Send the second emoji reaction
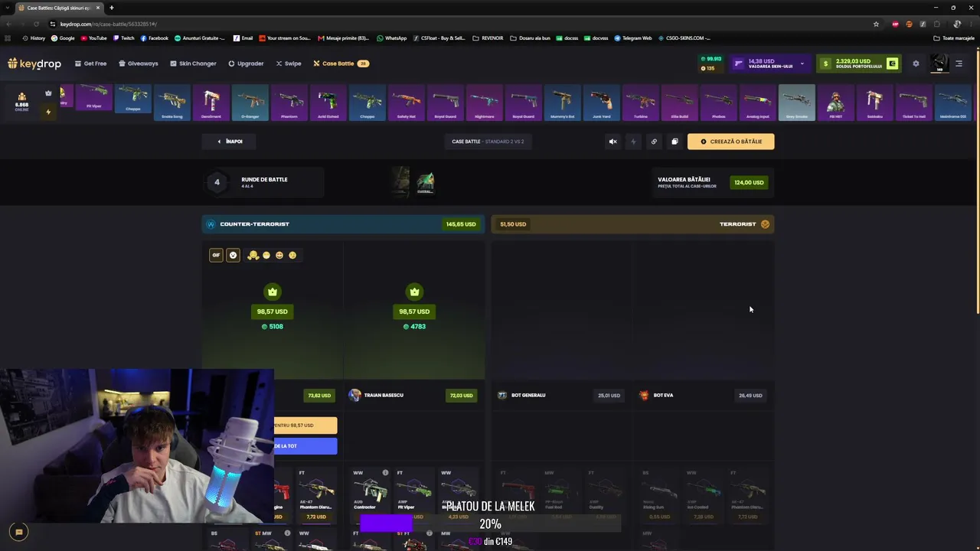Screen dimensions: 980x551 (x=266, y=255)
